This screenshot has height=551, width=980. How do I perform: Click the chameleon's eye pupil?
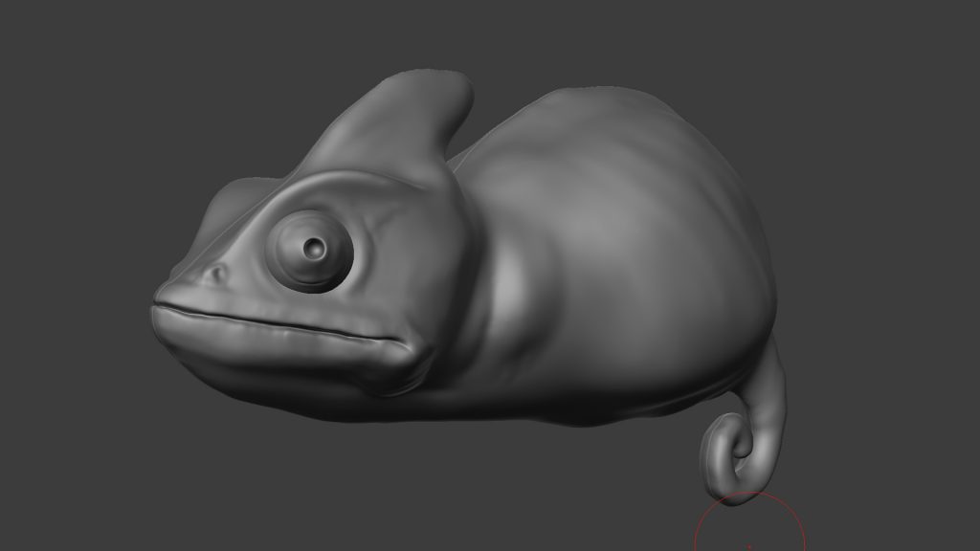(314, 248)
